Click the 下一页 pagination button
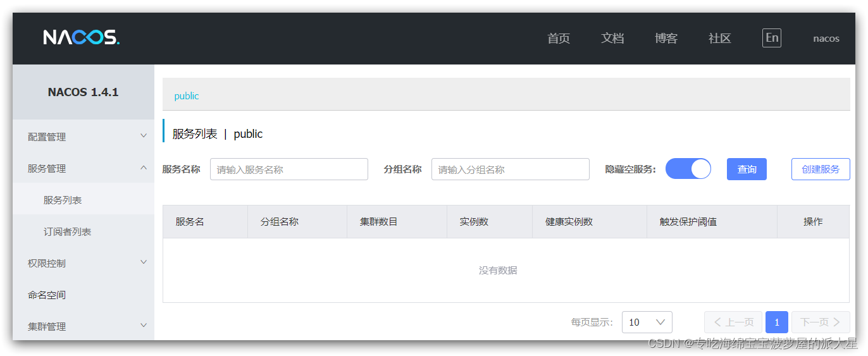Viewport: 868px width, 356px height. click(x=821, y=322)
